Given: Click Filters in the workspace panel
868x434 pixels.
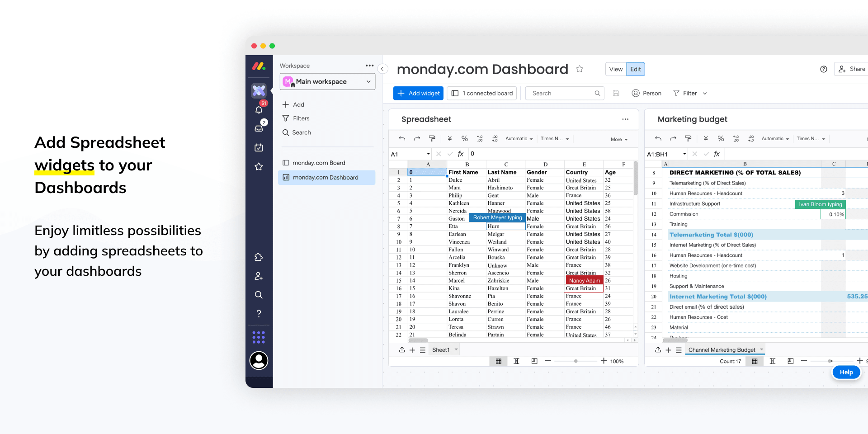Looking at the screenshot, I should [296, 118].
